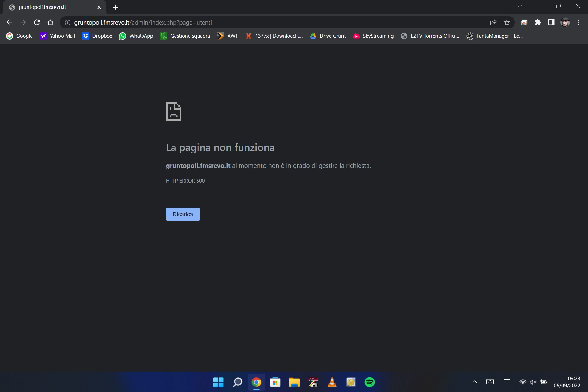Viewport: 588px width, 392px height.
Task: Open the Chrome three-dot menu
Action: (x=579, y=22)
